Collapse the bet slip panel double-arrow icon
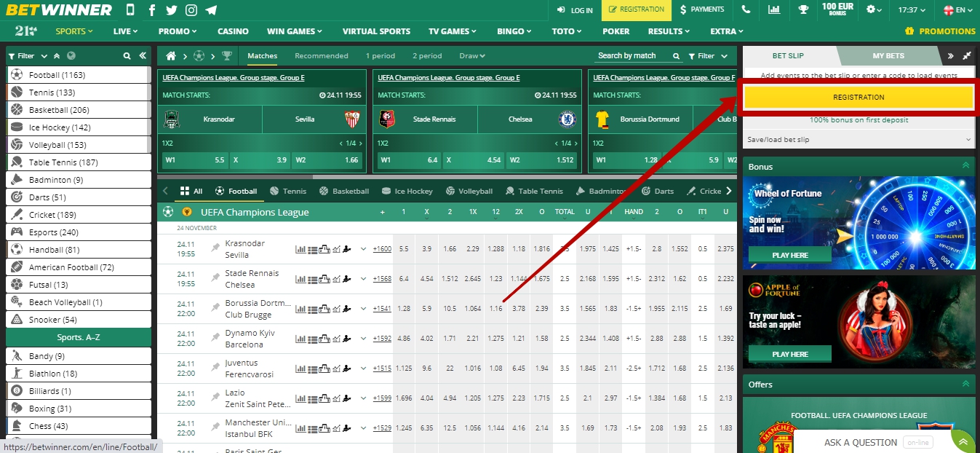 (951, 56)
